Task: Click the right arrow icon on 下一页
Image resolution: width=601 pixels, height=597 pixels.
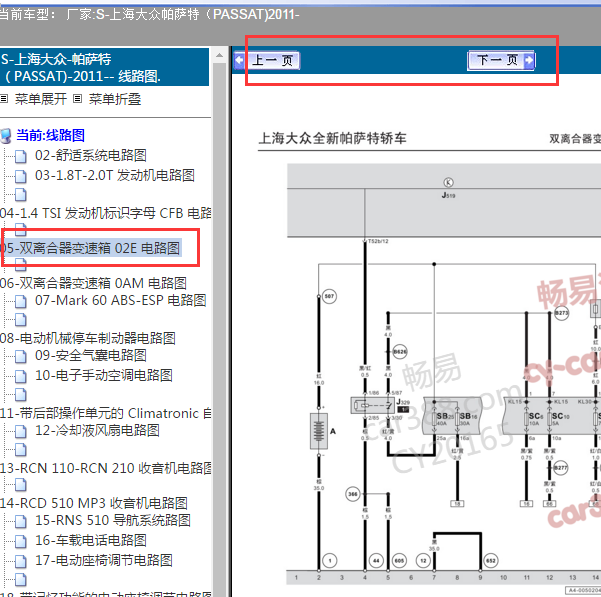Action: click(x=529, y=60)
